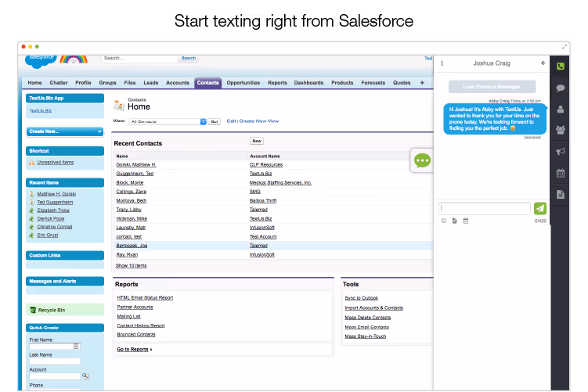This screenshot has height=392, width=588.
Task: Open Elizabeth Troka in Recent Items
Action: (x=53, y=210)
